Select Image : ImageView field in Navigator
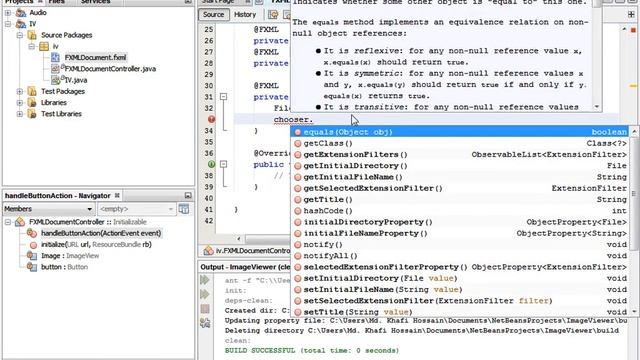 [x=70, y=256]
